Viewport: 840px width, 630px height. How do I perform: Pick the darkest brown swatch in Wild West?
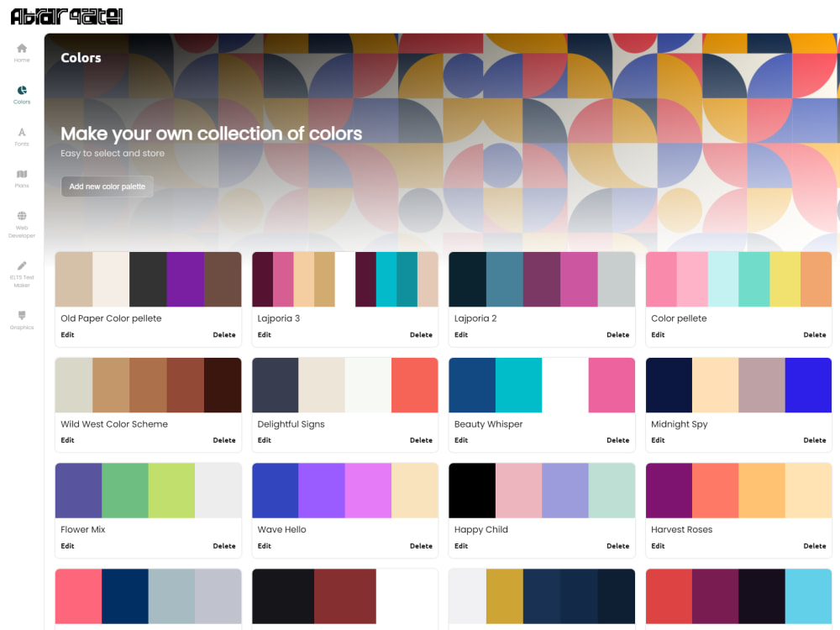pos(223,386)
